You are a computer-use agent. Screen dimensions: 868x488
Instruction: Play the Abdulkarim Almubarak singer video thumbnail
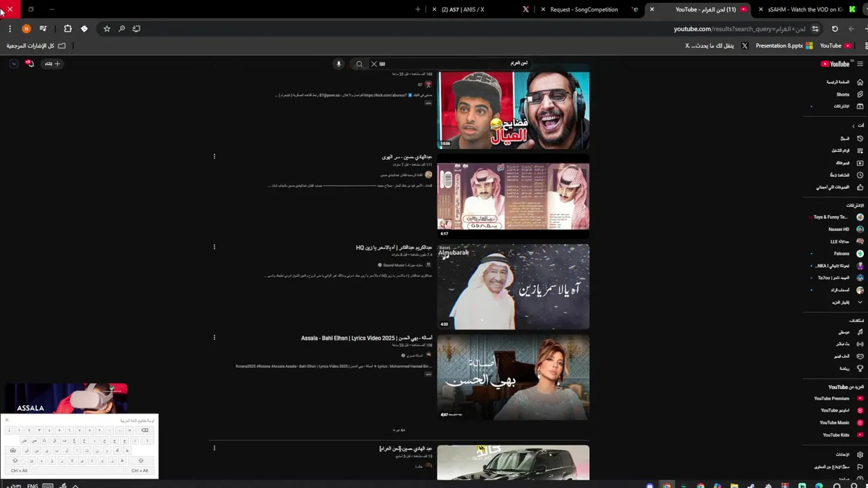coord(513,287)
